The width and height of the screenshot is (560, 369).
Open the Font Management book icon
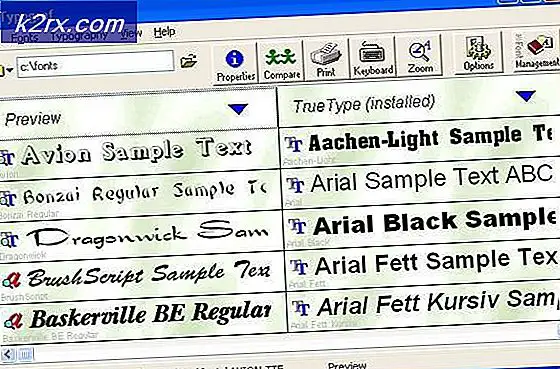pyautogui.click(x=536, y=50)
